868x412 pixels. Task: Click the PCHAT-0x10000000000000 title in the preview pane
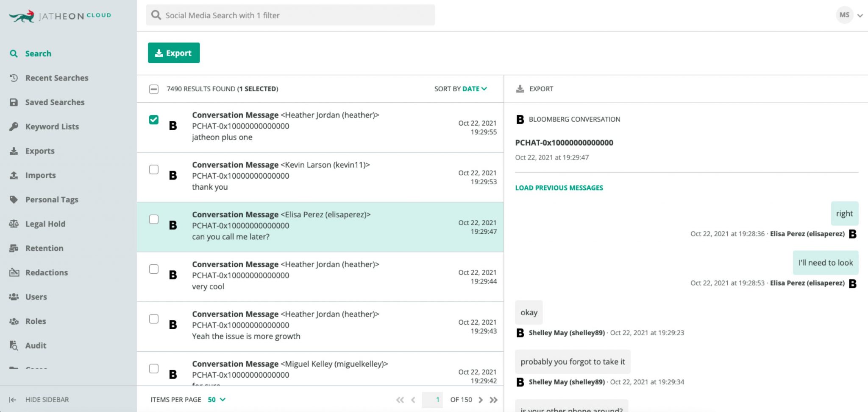click(x=564, y=143)
